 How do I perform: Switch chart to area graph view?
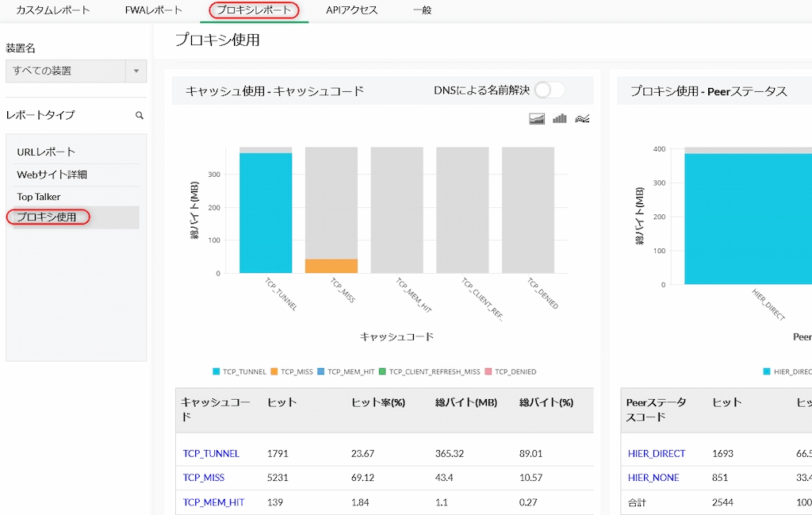(x=537, y=119)
